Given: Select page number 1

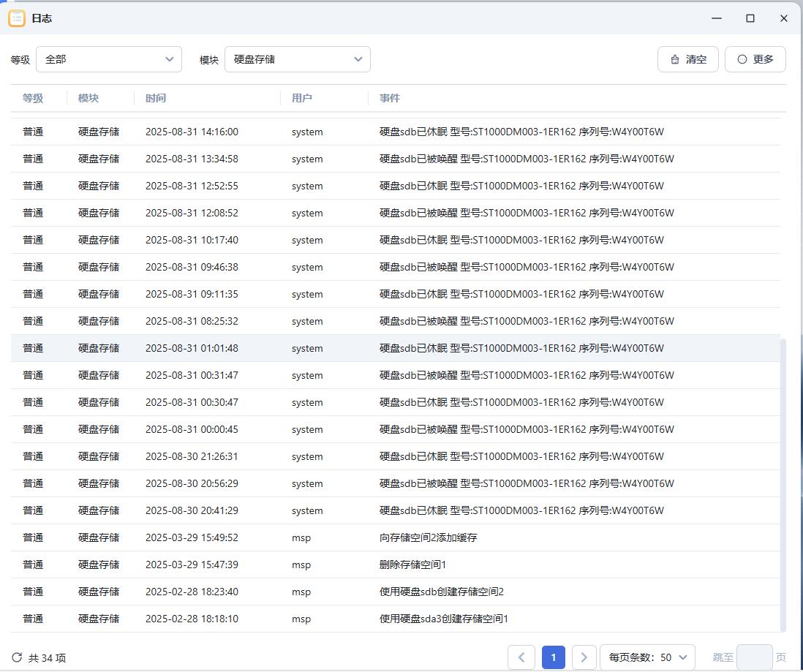Looking at the screenshot, I should [553, 657].
